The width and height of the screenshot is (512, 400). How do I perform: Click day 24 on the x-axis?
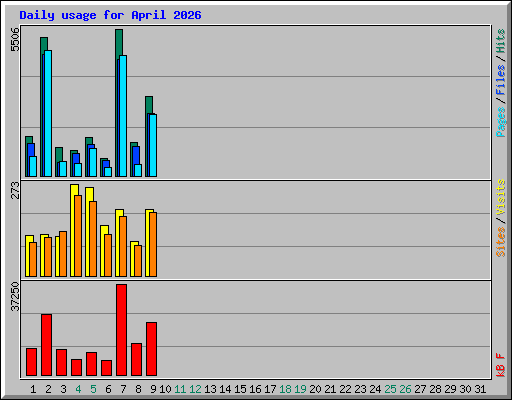pyautogui.click(x=375, y=389)
